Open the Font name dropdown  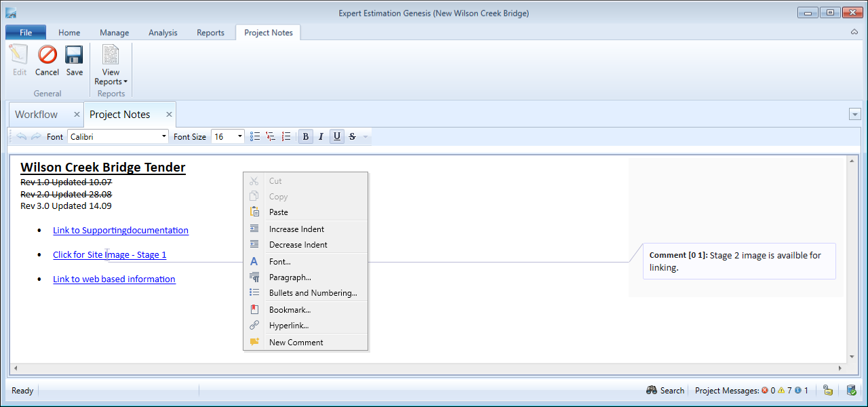pos(164,137)
